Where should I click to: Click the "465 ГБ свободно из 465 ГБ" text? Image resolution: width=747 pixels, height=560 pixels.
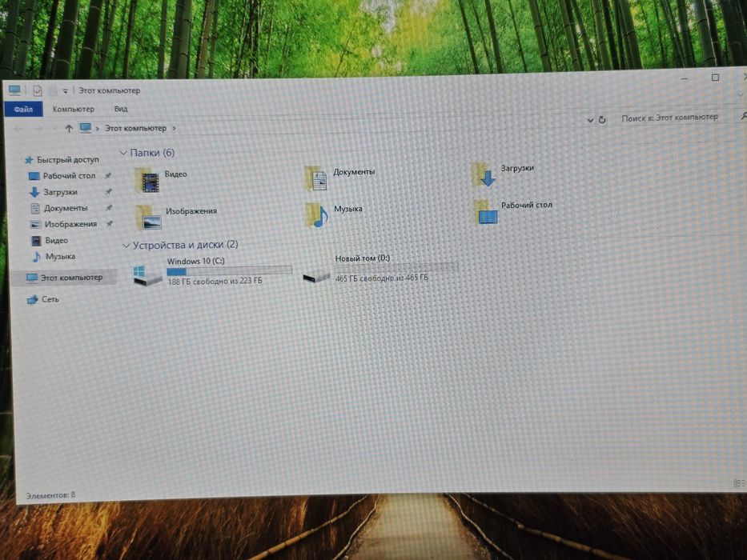(x=382, y=278)
